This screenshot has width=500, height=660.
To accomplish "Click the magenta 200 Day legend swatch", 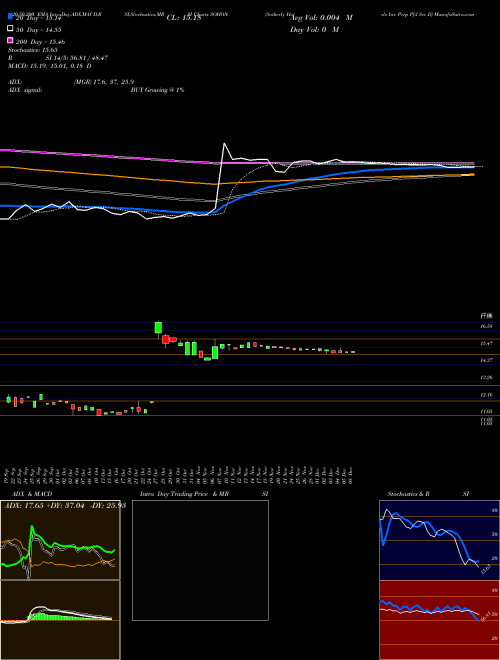I will click(x=10, y=40).
